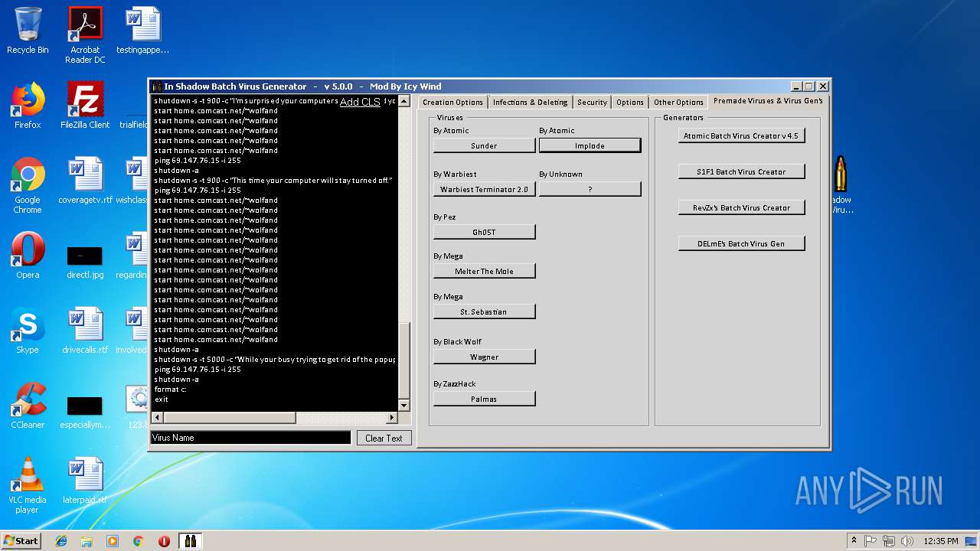Open the bullet virus generator desktop icon

[840, 185]
